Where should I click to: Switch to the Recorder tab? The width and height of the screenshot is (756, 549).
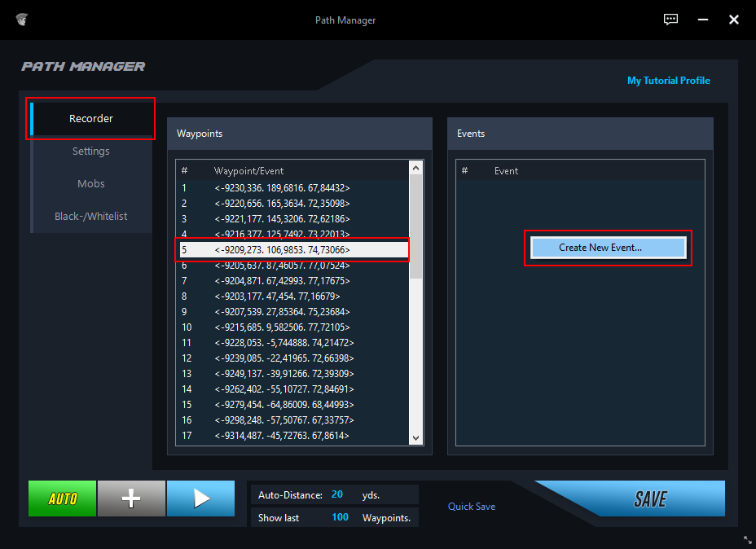click(91, 119)
